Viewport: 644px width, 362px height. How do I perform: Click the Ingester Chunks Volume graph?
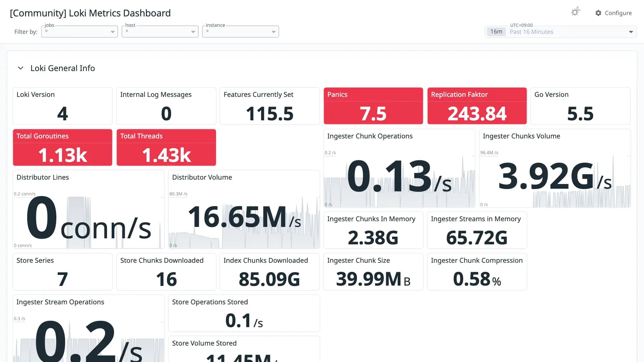click(555, 168)
